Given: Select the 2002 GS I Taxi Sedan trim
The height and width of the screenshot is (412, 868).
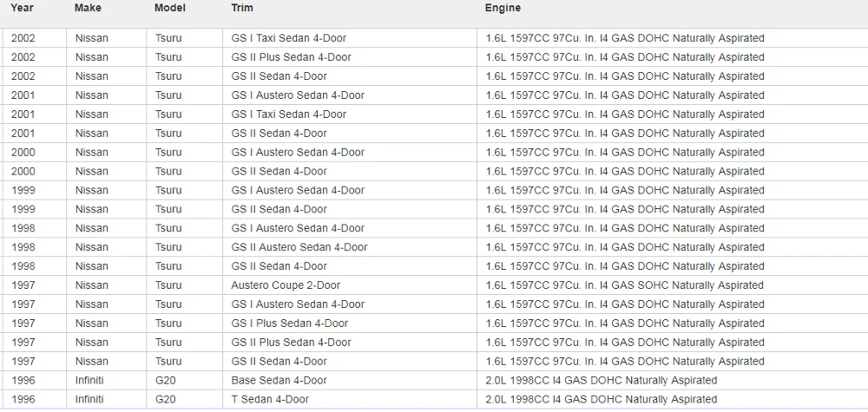Looking at the screenshot, I should pos(288,38).
